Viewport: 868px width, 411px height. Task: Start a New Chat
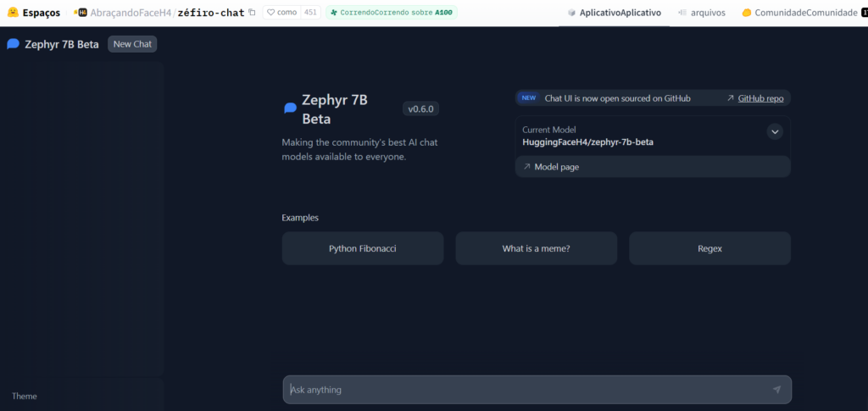pos(132,44)
